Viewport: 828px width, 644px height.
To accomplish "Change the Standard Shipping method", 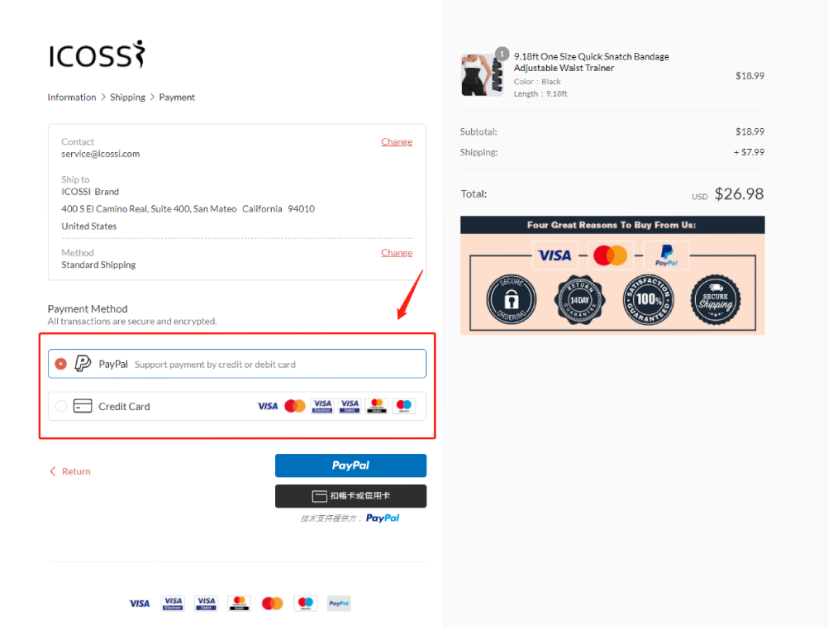I will tap(397, 252).
